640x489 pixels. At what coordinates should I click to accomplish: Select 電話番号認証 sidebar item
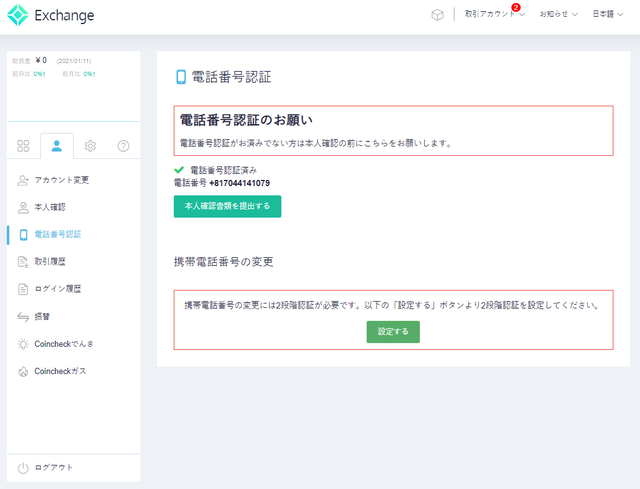(74, 234)
